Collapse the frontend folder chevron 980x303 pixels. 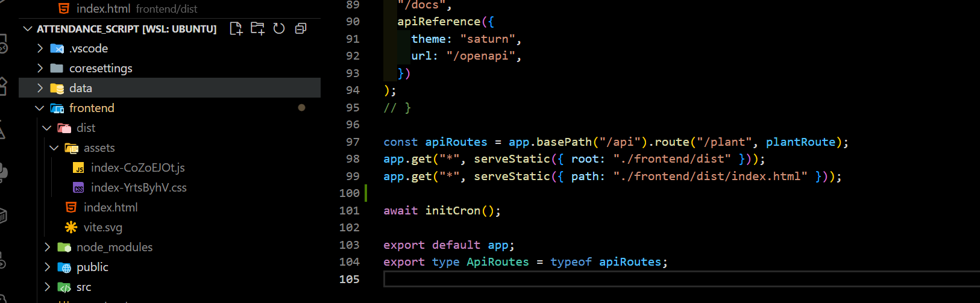[40, 108]
